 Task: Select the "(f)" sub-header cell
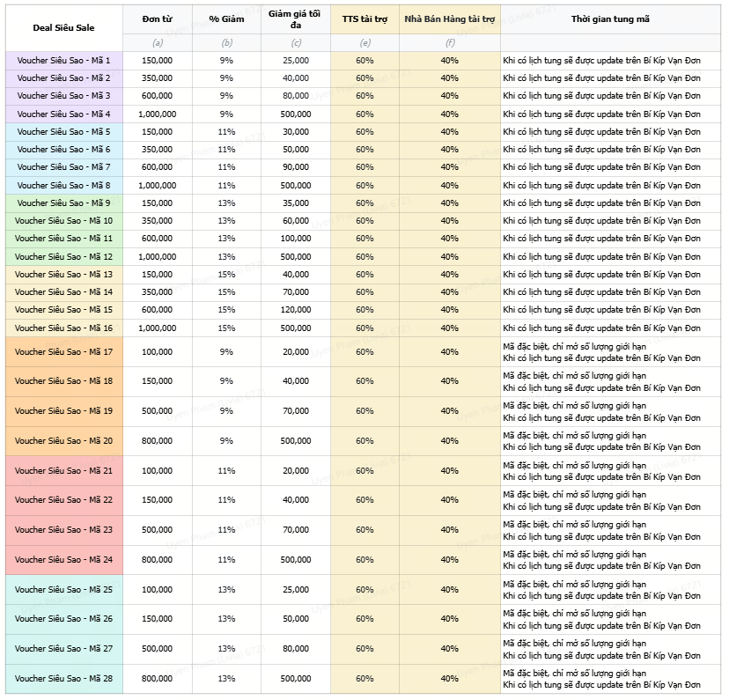click(x=449, y=42)
